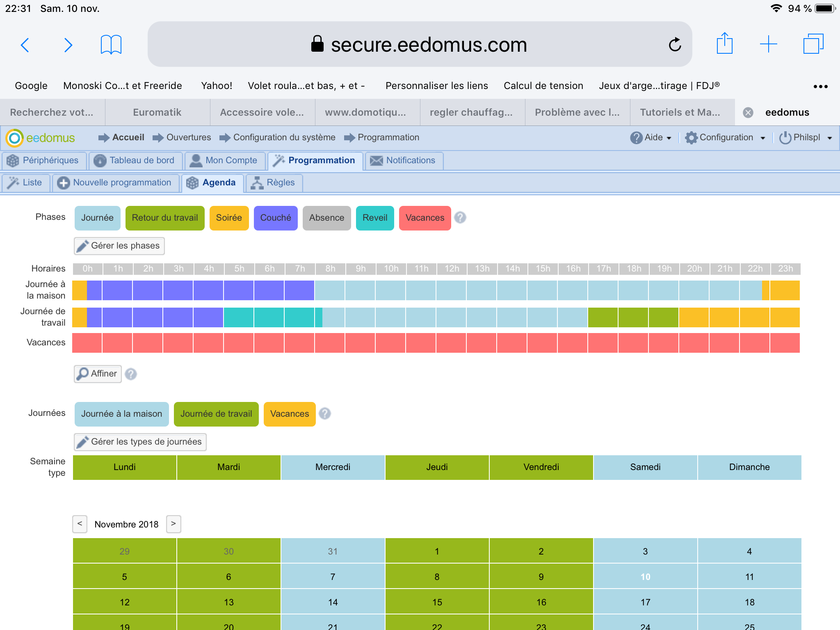Image resolution: width=840 pixels, height=630 pixels.
Task: Select calendar day 10
Action: 645,577
